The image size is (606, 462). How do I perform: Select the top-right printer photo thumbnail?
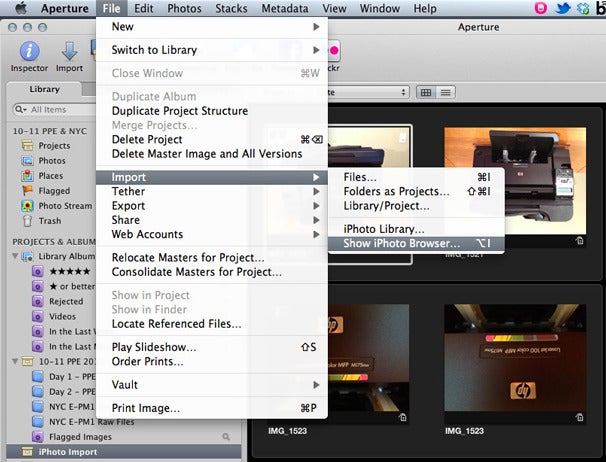515,181
